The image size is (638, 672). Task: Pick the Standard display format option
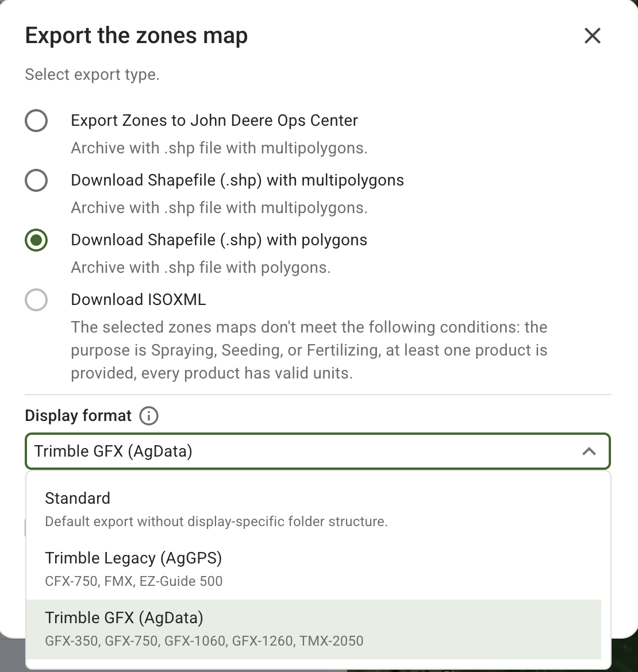coord(78,498)
